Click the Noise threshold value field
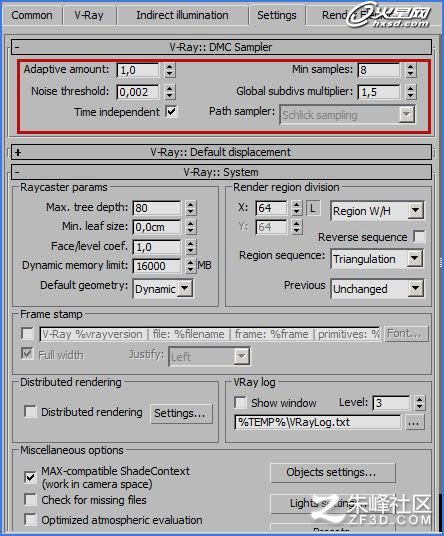 138,92
